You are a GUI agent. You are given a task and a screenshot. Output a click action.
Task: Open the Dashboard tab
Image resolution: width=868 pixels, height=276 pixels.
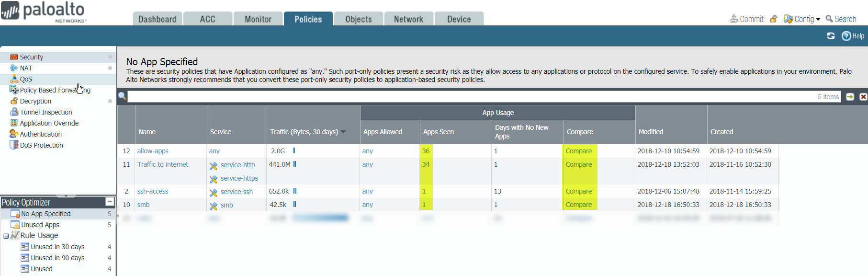[x=158, y=19]
